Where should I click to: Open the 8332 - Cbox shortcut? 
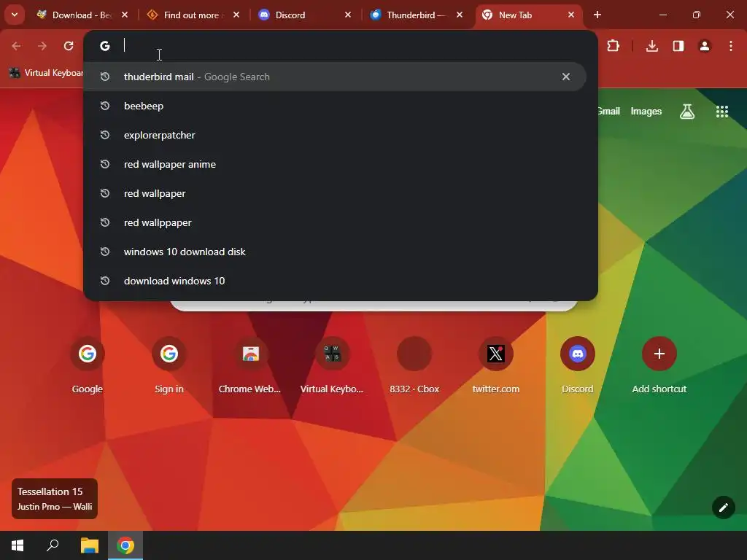point(414,366)
